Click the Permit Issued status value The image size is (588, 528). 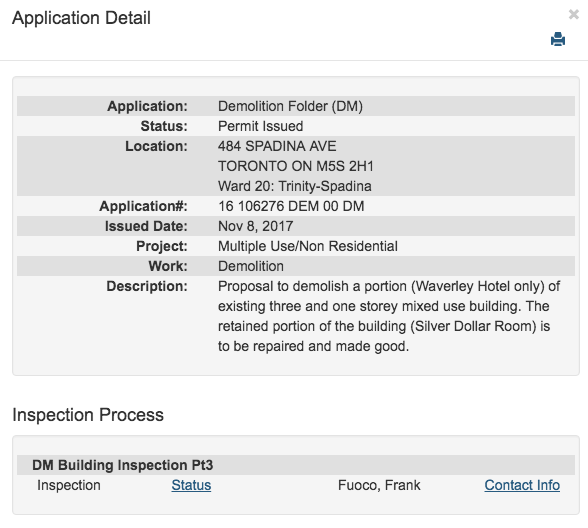point(261,126)
